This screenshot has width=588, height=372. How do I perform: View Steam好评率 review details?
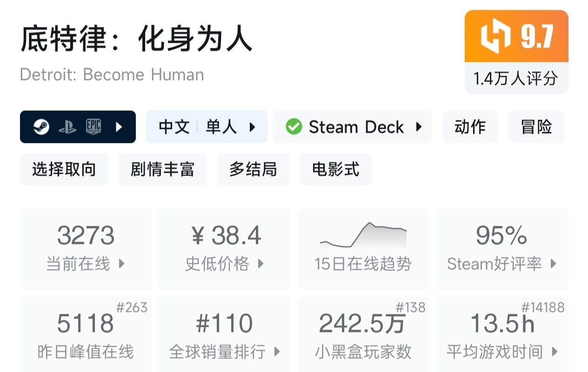501,249
